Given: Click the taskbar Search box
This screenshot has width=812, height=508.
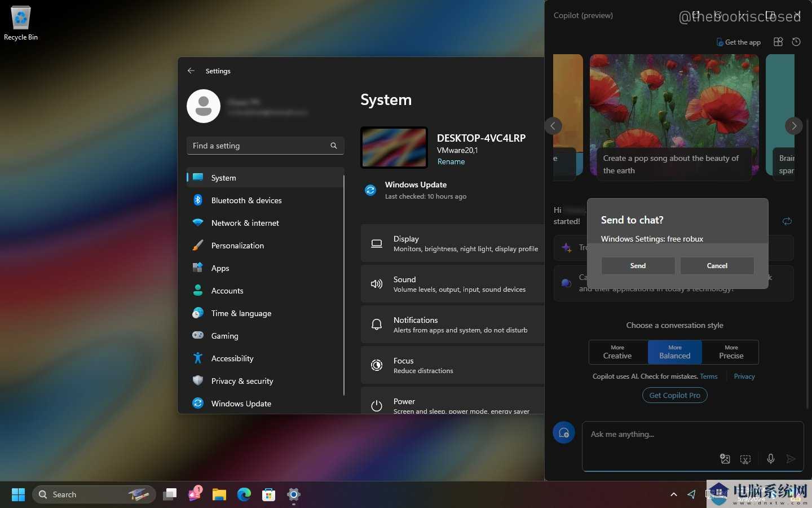Looking at the screenshot, I should click(x=94, y=495).
